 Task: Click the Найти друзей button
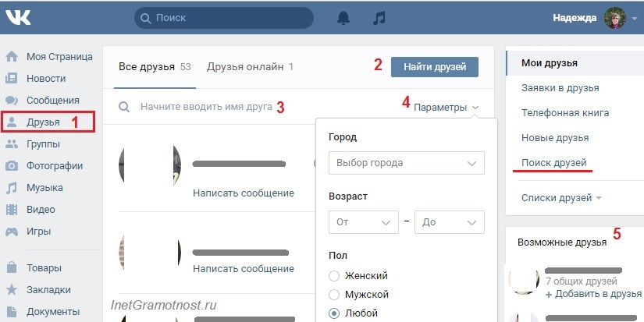[435, 67]
